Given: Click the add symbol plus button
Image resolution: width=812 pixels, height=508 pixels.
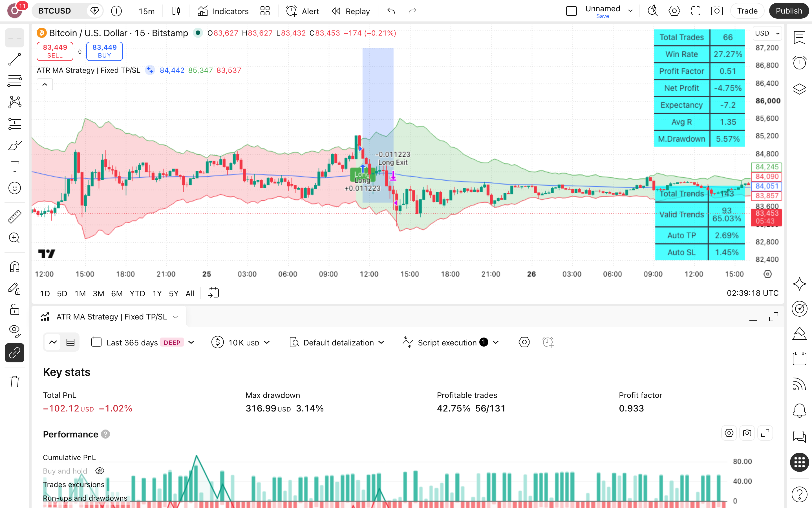Looking at the screenshot, I should point(116,11).
